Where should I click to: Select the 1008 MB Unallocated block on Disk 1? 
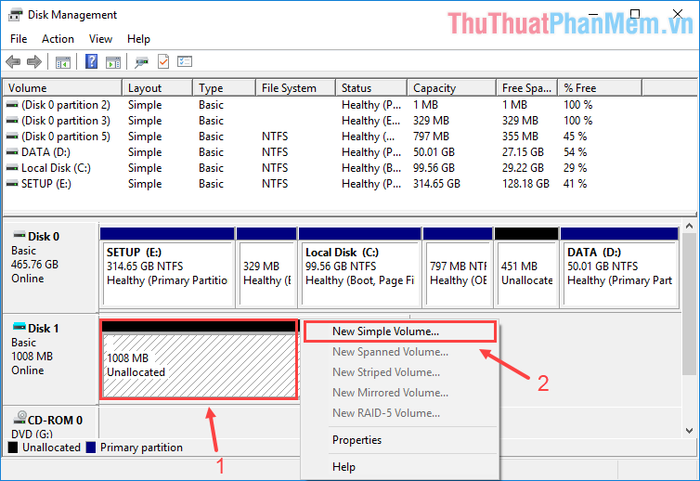pos(199,360)
